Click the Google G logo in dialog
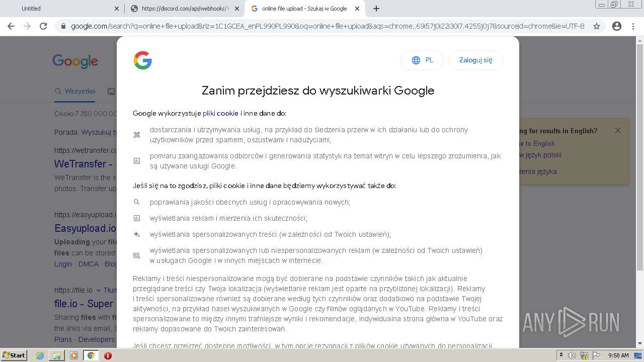 [x=143, y=60]
